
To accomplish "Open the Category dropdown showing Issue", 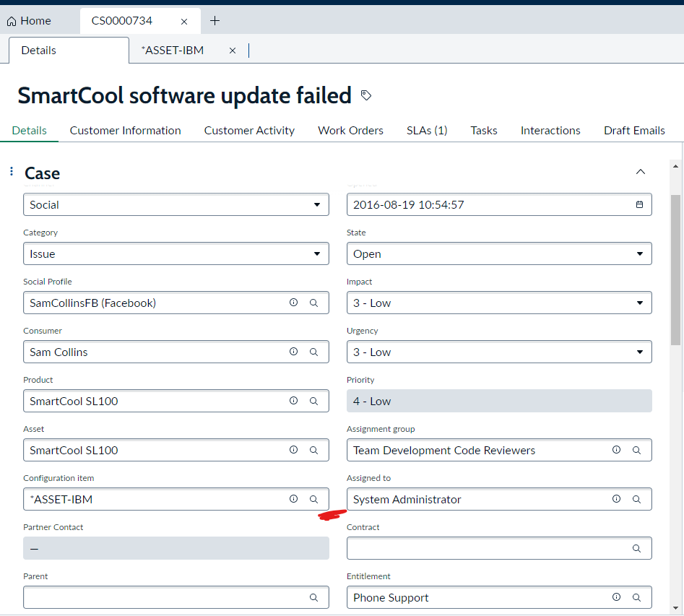I will tap(176, 253).
